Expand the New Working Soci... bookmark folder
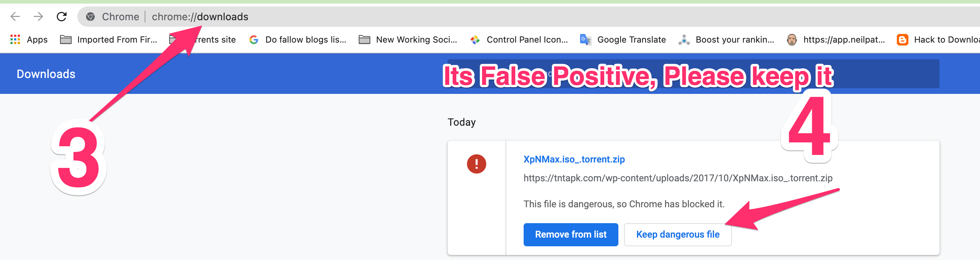 [408, 39]
